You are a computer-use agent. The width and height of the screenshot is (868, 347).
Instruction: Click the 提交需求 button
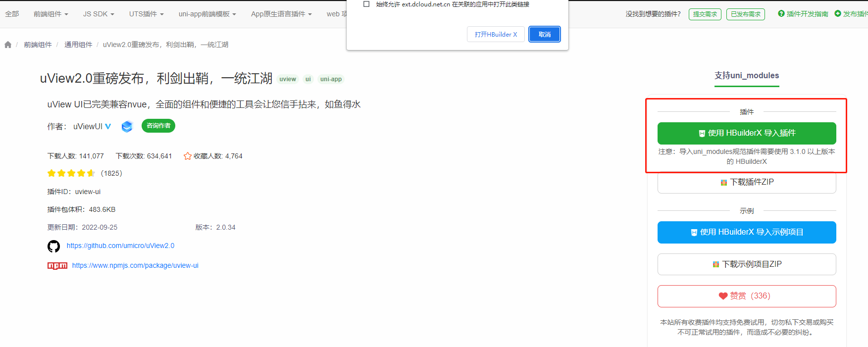pos(705,14)
